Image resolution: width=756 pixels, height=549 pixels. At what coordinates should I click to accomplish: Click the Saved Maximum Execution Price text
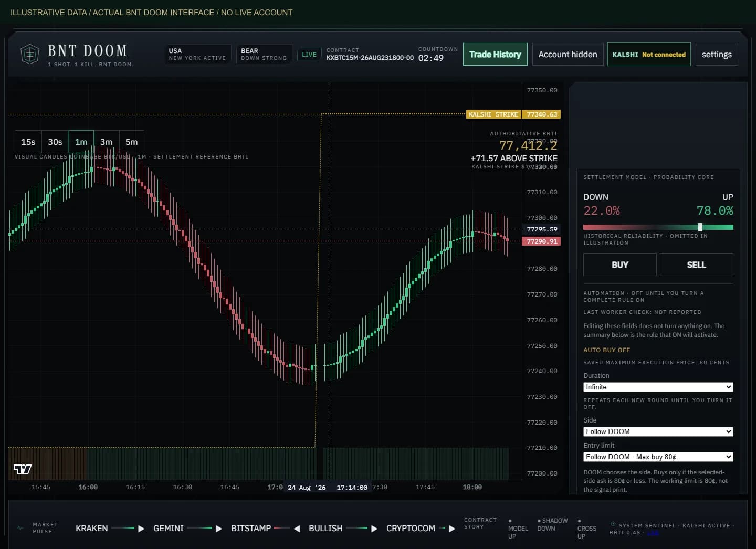click(656, 363)
